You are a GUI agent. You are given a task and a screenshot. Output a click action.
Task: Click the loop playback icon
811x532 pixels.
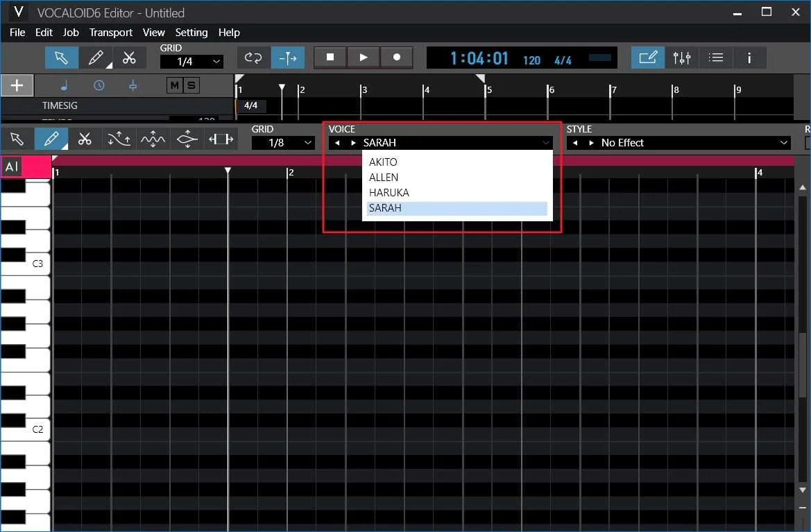(253, 58)
